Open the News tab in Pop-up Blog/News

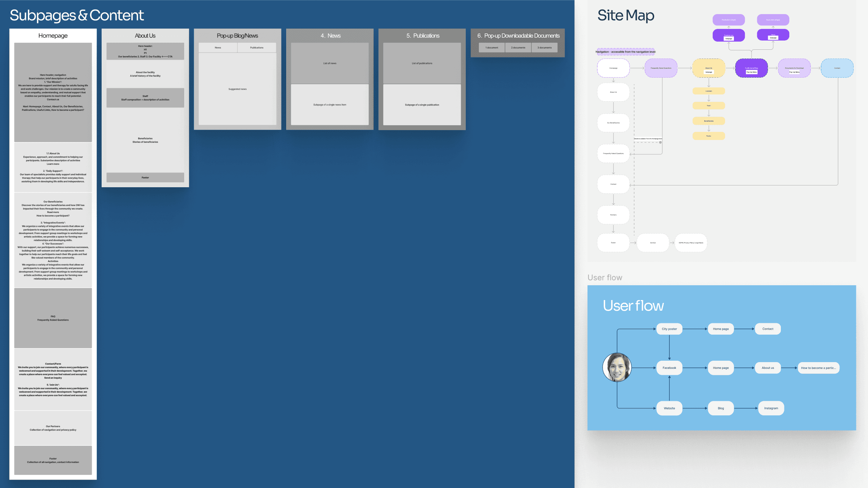point(218,48)
